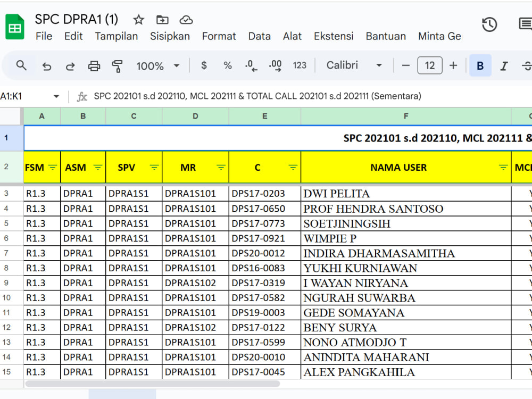Open the SPV column filter
Image resolution: width=532 pixels, height=399 pixels.
point(154,167)
